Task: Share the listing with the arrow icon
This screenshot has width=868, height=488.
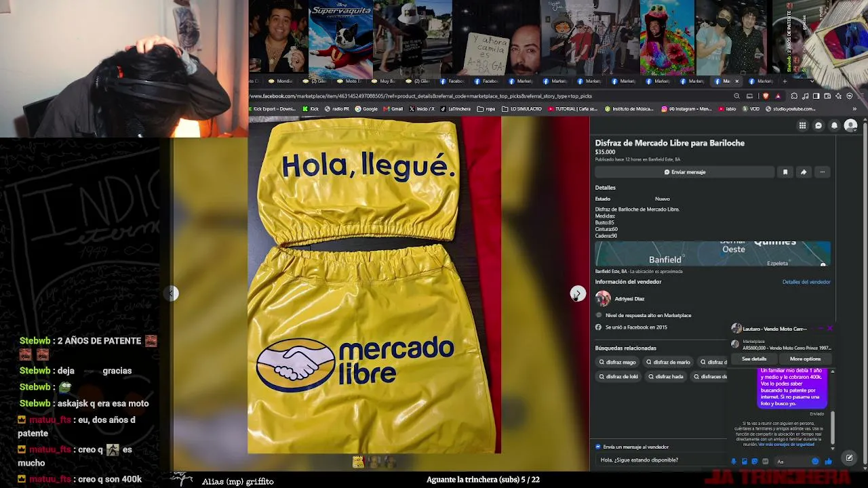Action: click(x=804, y=172)
